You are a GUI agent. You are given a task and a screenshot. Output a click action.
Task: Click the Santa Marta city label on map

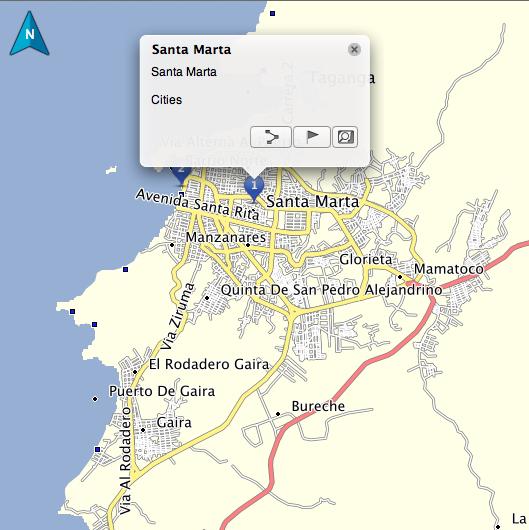pos(312,202)
